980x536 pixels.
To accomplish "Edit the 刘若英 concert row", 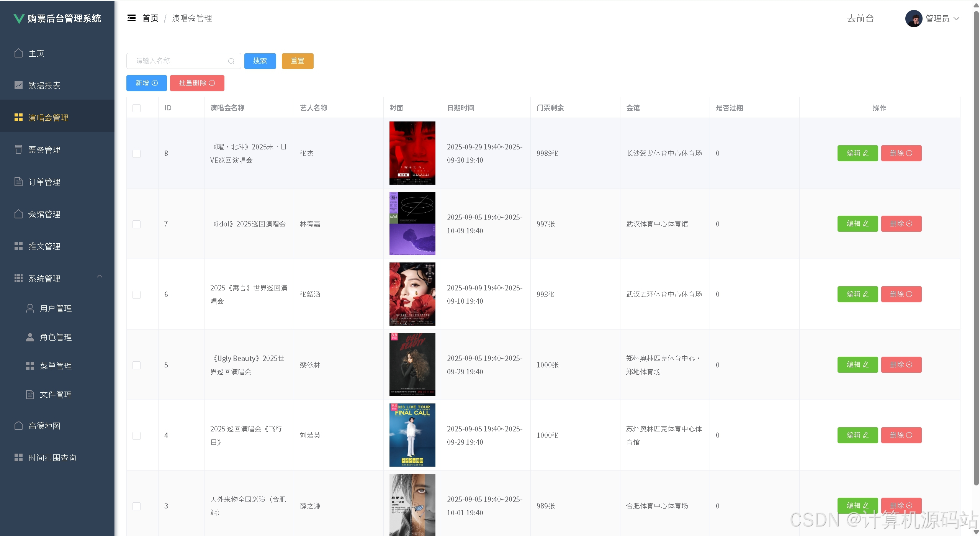I will click(857, 435).
